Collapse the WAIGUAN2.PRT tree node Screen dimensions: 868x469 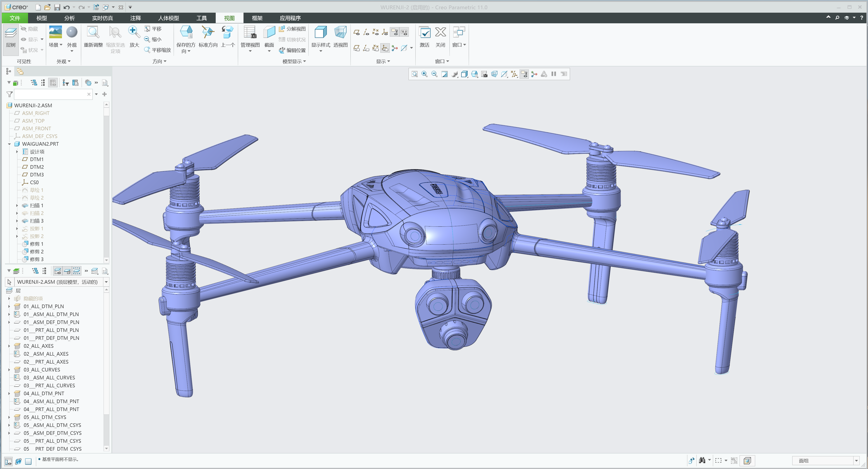[9, 144]
